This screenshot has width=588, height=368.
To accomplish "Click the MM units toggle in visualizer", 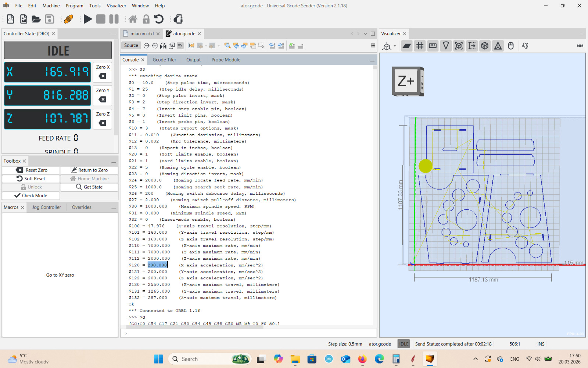I will (580, 46).
